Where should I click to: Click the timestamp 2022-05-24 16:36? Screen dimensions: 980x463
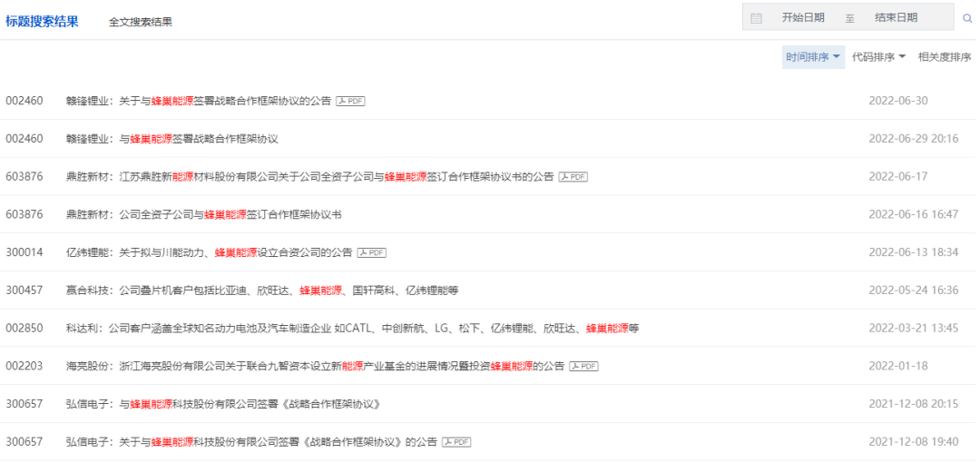(913, 291)
